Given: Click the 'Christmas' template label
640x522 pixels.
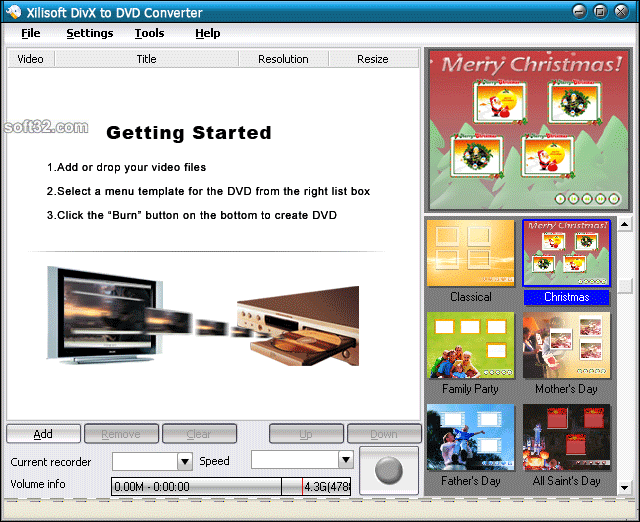Looking at the screenshot, I should (567, 297).
